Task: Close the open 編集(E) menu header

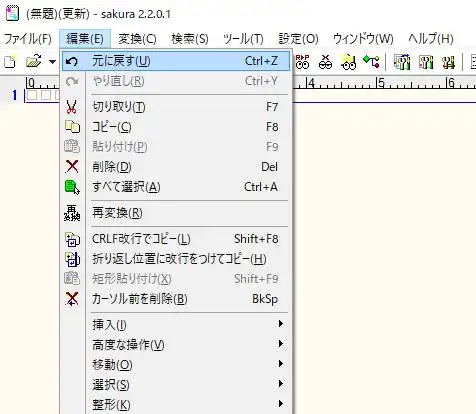Action: coord(85,39)
